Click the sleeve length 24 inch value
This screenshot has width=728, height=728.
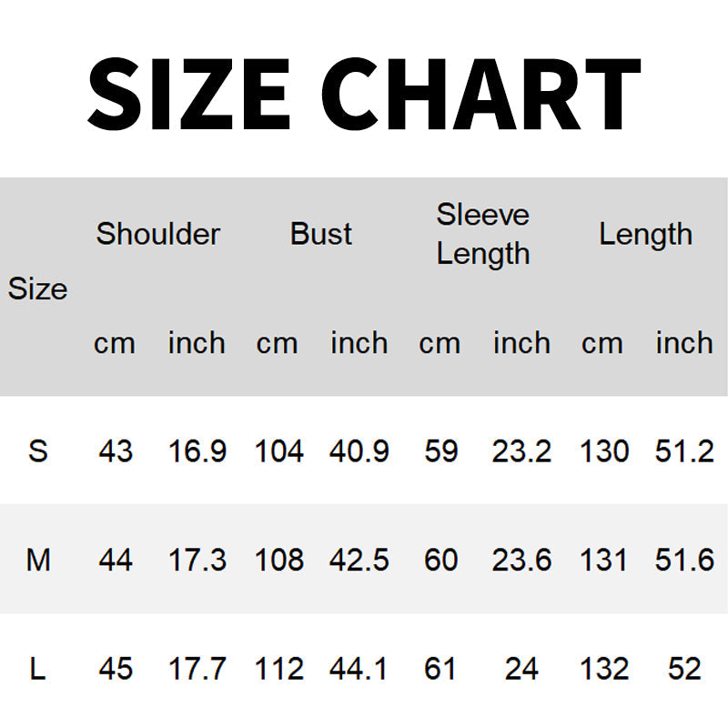tap(521, 670)
